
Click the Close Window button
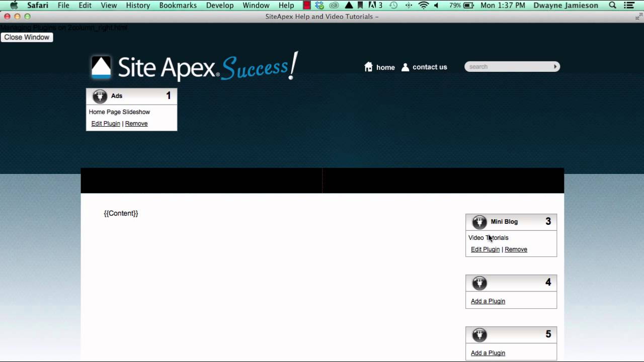point(27,37)
